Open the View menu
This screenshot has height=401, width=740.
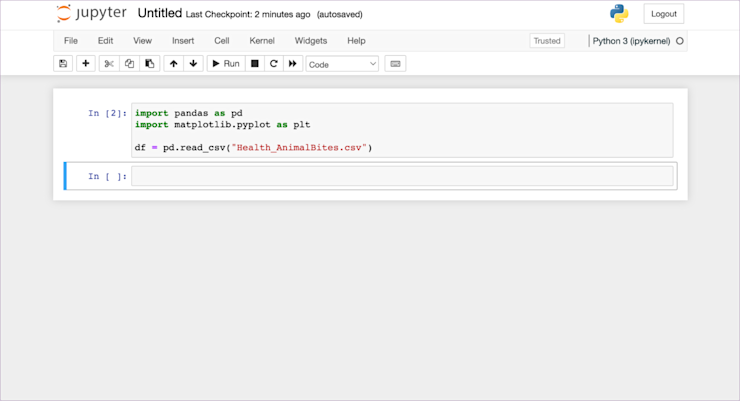click(x=142, y=41)
